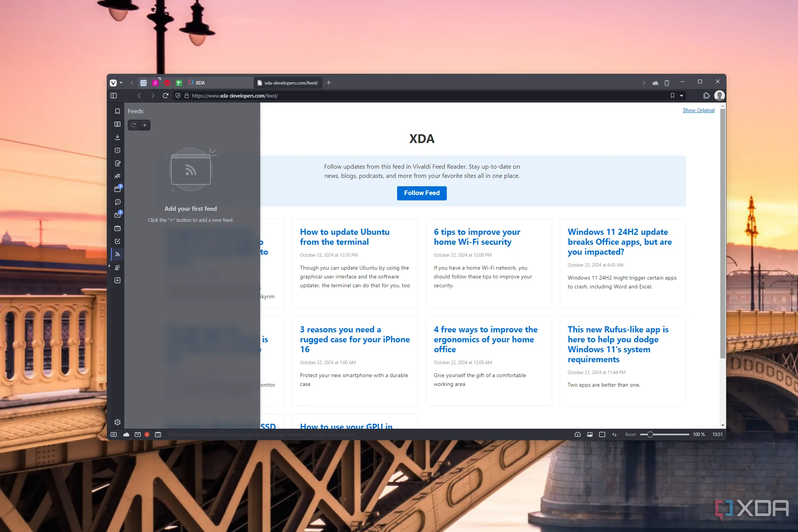The height and width of the screenshot is (532, 798).
Task: Click the Follow Feed button
Action: tap(422, 193)
